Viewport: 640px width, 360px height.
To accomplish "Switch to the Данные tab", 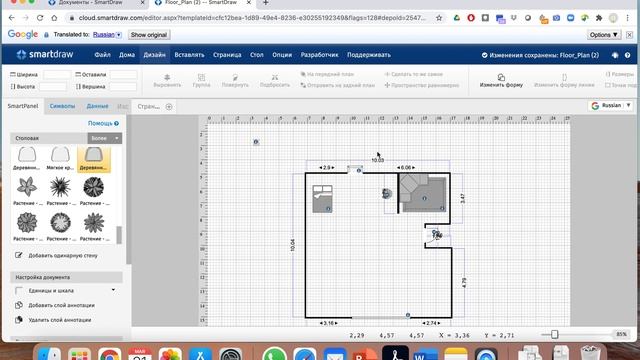I will 97,106.
